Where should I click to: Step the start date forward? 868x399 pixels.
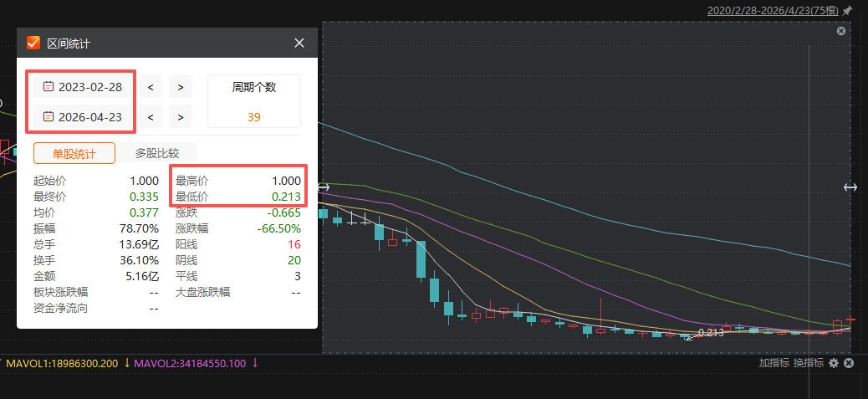click(x=180, y=86)
